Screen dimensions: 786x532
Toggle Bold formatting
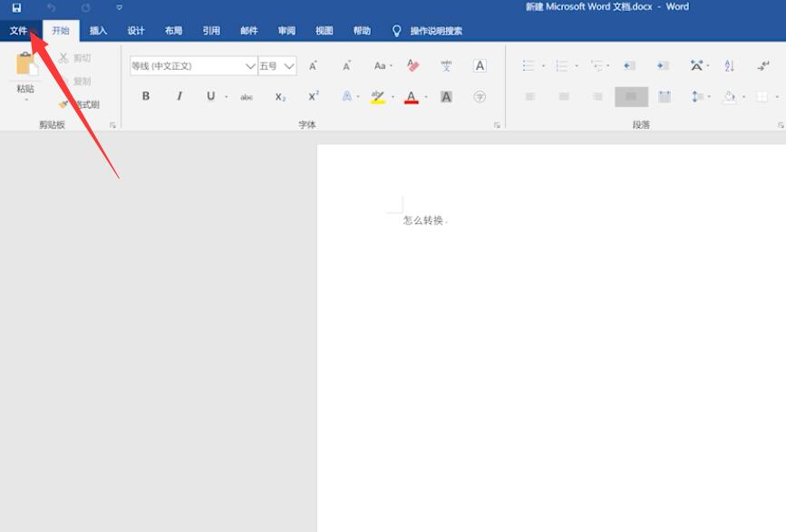click(146, 96)
